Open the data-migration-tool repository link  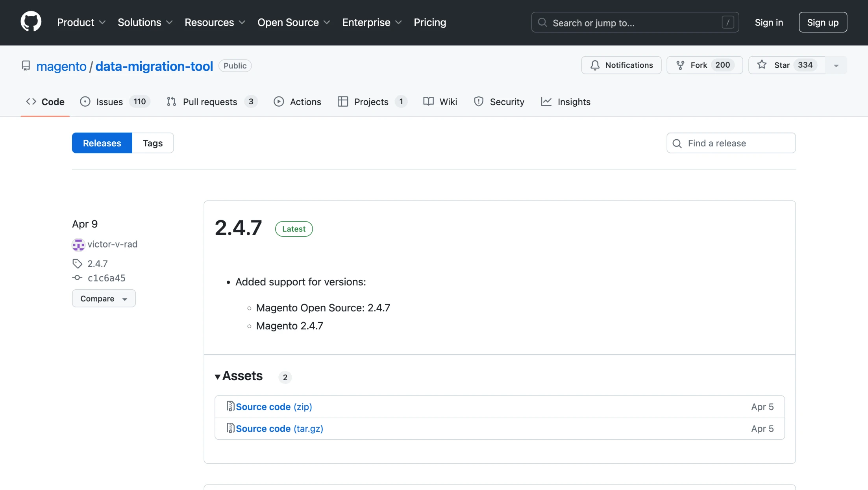[x=154, y=66]
